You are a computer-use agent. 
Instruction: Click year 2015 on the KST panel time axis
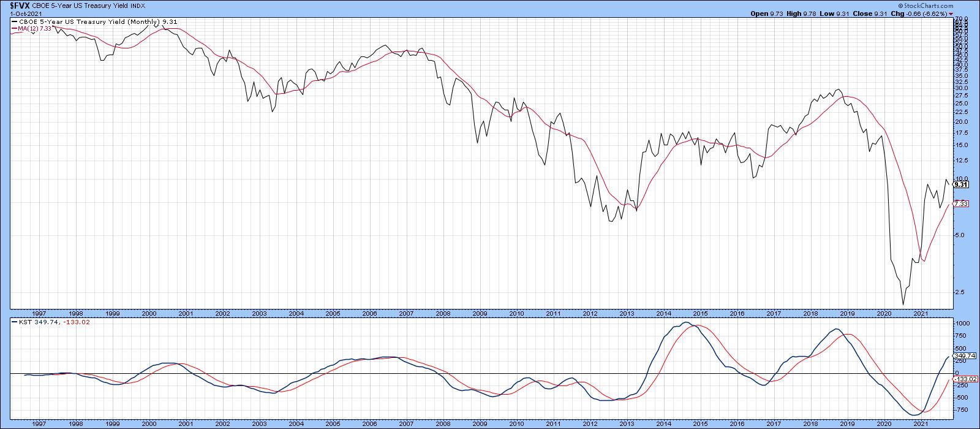(x=700, y=423)
